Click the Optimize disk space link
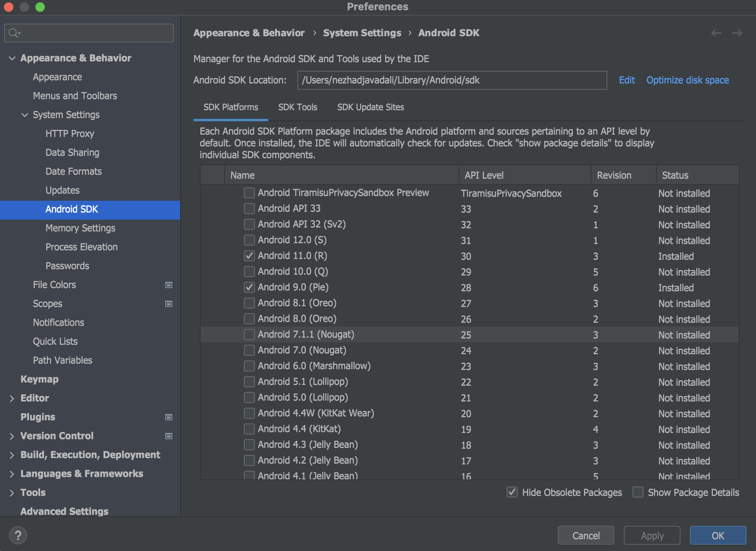Image resolution: width=756 pixels, height=551 pixels. [688, 80]
